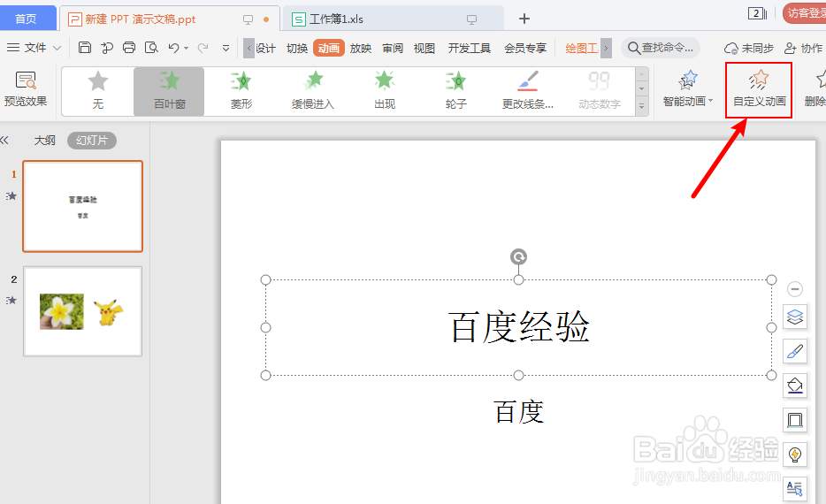Add a new document tab with plus
The image size is (826, 504).
point(524,19)
